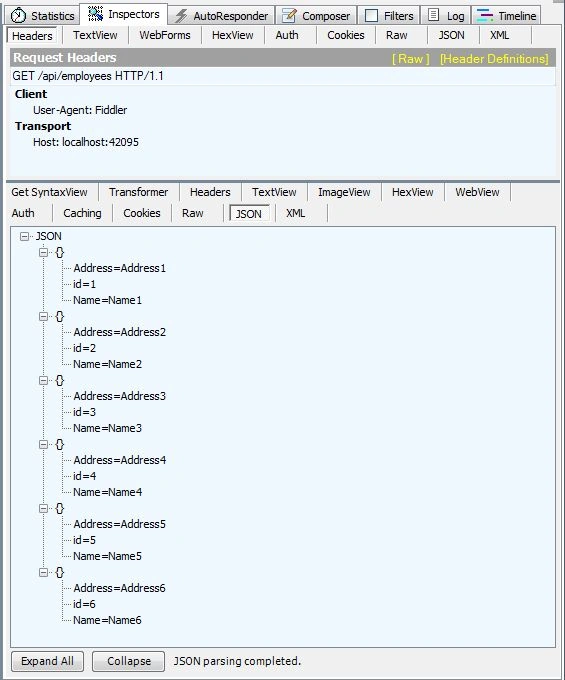Select the Address=Address1 node
Viewport: 565px width, 680px height.
pyautogui.click(x=120, y=268)
